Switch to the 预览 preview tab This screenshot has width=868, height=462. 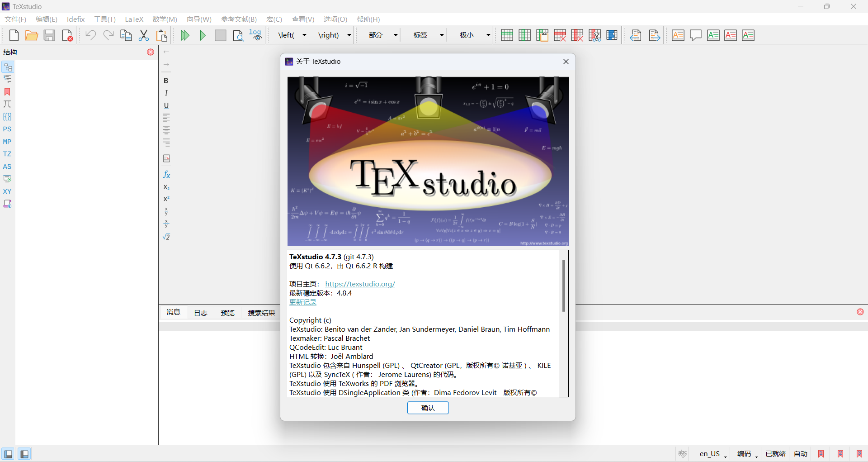point(227,313)
